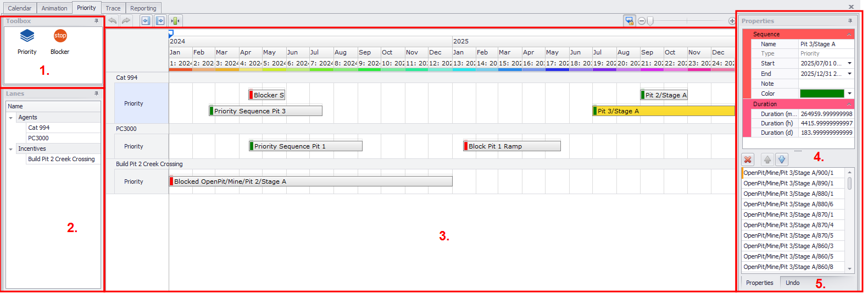Collapse the Duration property group
The width and height of the screenshot is (868, 297).
[849, 104]
